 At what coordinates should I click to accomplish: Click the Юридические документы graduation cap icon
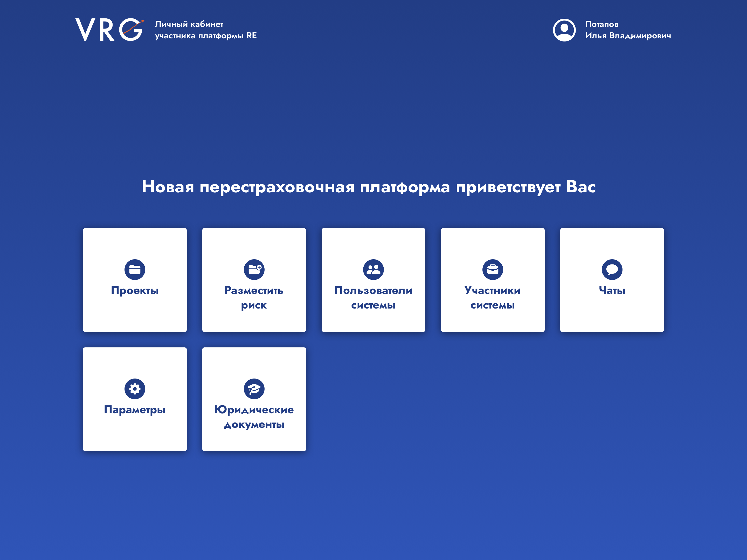point(254,389)
